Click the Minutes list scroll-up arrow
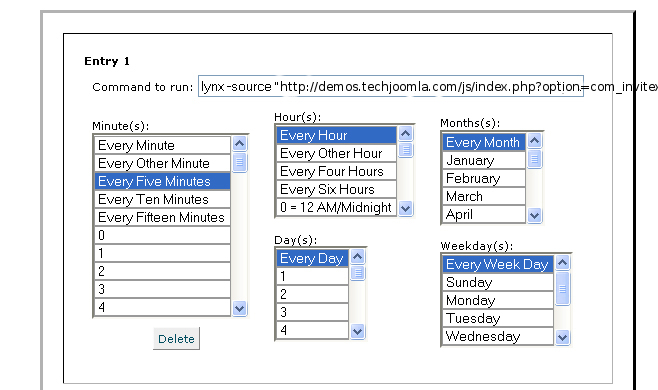 [240, 144]
